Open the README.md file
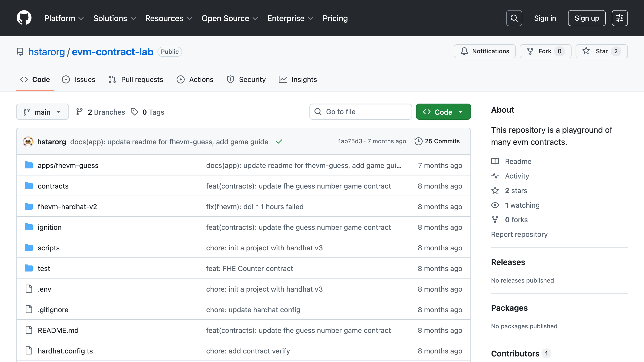The height and width of the screenshot is (362, 644). (x=58, y=330)
